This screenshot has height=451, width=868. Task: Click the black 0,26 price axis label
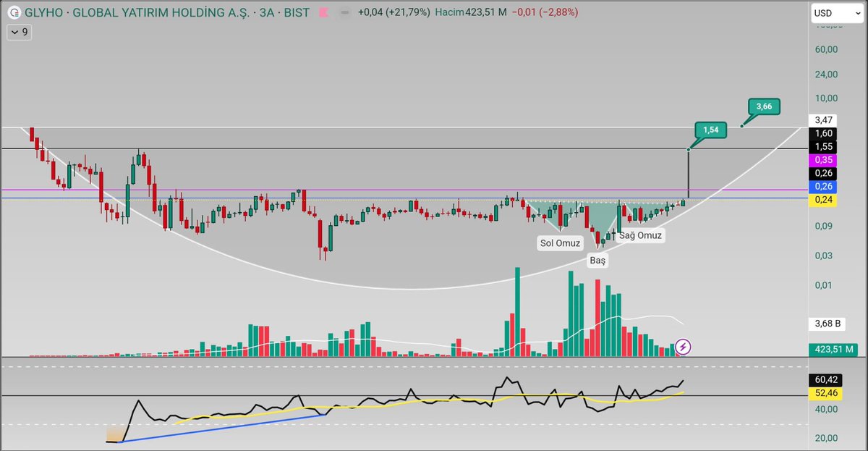click(824, 173)
